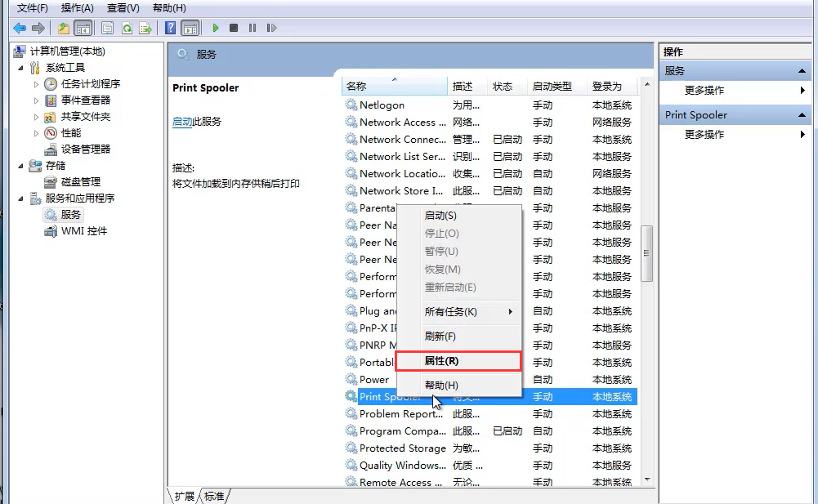Sort by the 描述 column header
Viewport: 818px width, 504px height.
(467, 86)
